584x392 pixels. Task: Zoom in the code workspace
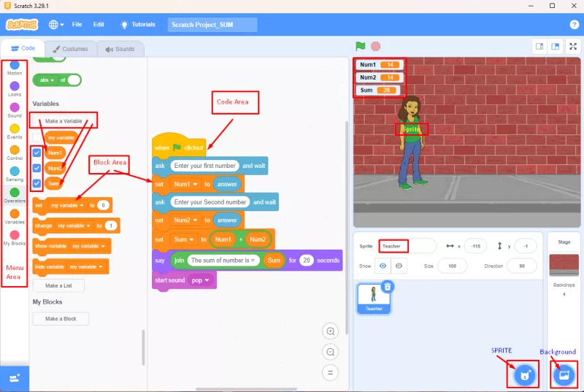[x=331, y=331]
